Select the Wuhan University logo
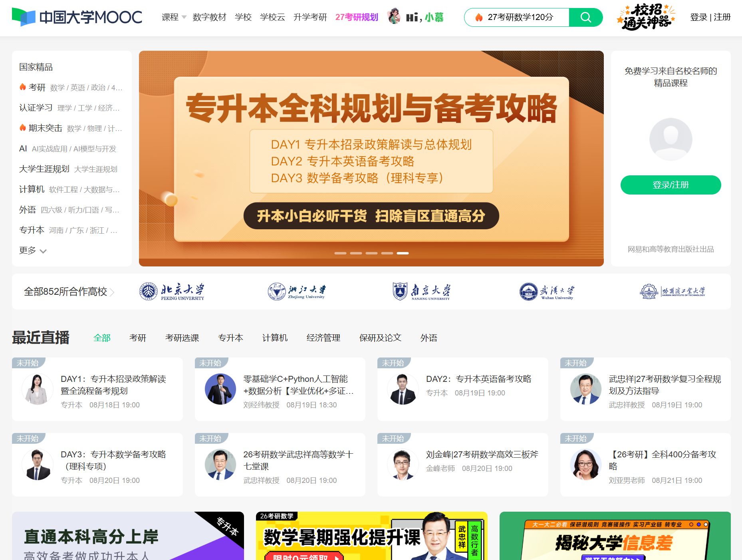Image resolution: width=742 pixels, height=560 pixels. click(x=547, y=291)
